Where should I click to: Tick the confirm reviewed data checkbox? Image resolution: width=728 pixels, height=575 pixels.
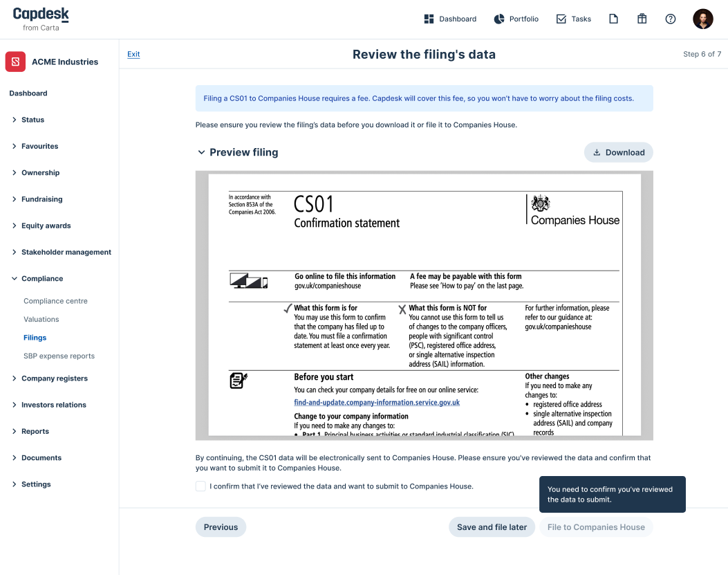pos(200,486)
